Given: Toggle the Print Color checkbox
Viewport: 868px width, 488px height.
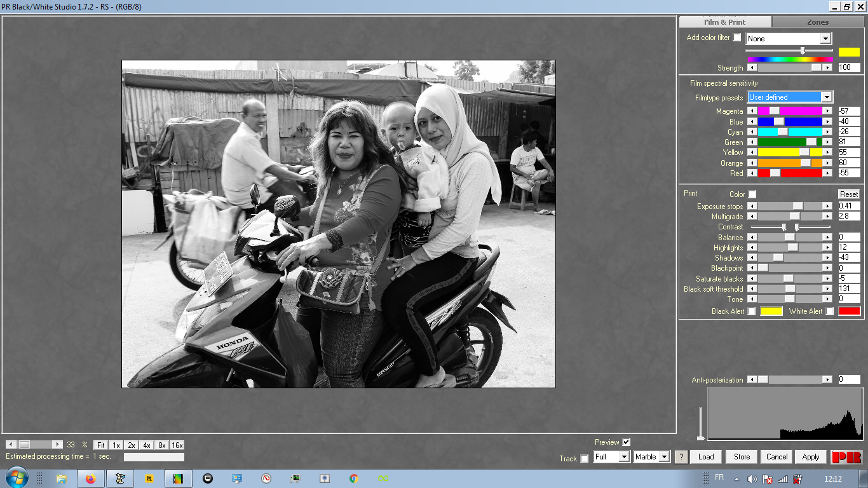Looking at the screenshot, I should (x=752, y=194).
